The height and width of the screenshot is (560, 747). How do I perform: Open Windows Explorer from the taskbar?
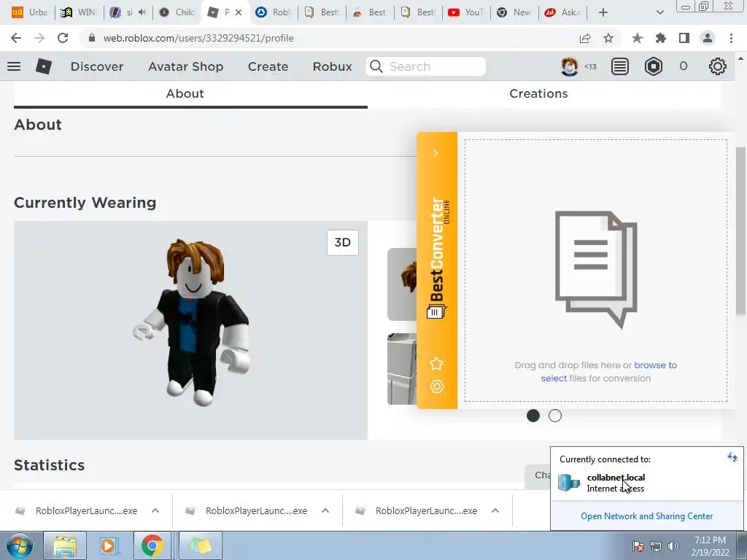coord(65,545)
